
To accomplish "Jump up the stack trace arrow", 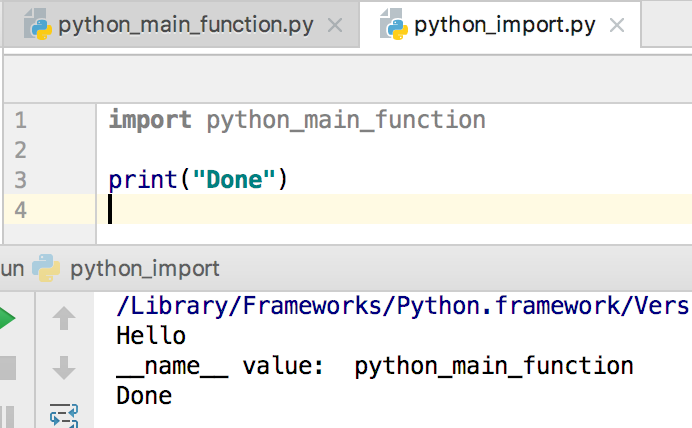I will [64, 319].
